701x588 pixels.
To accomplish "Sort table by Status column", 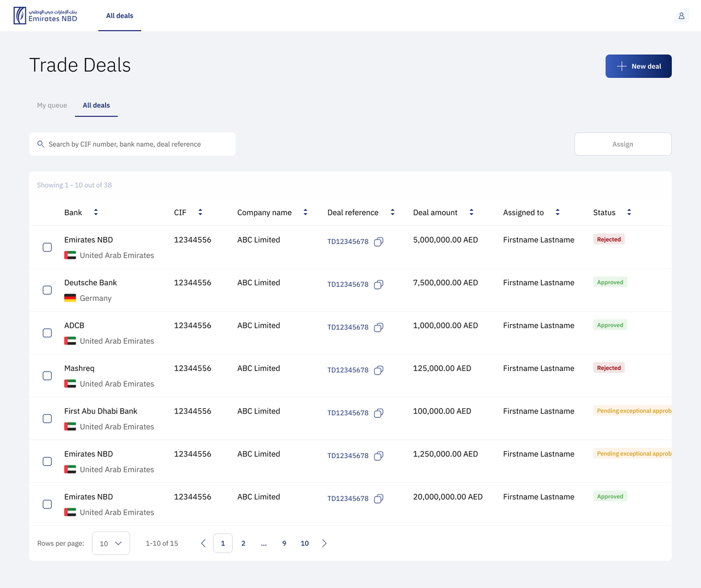I will click(x=629, y=212).
